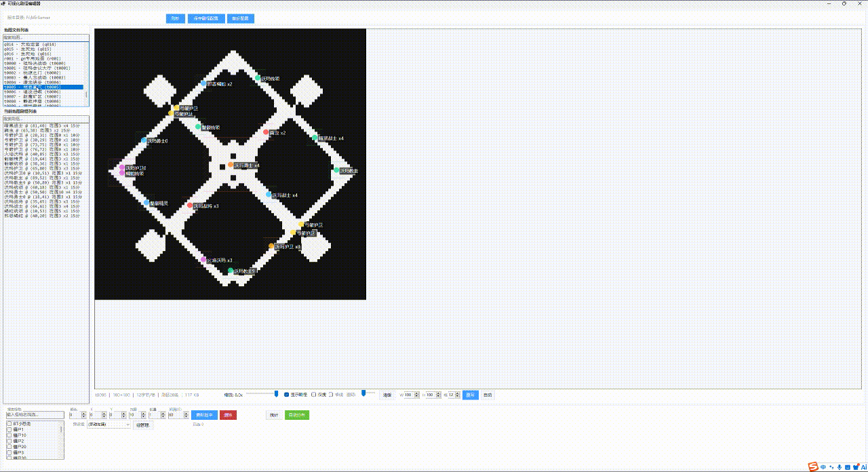Click the 撤销 button at far right
The width and height of the screenshot is (868, 472).
coord(488,395)
